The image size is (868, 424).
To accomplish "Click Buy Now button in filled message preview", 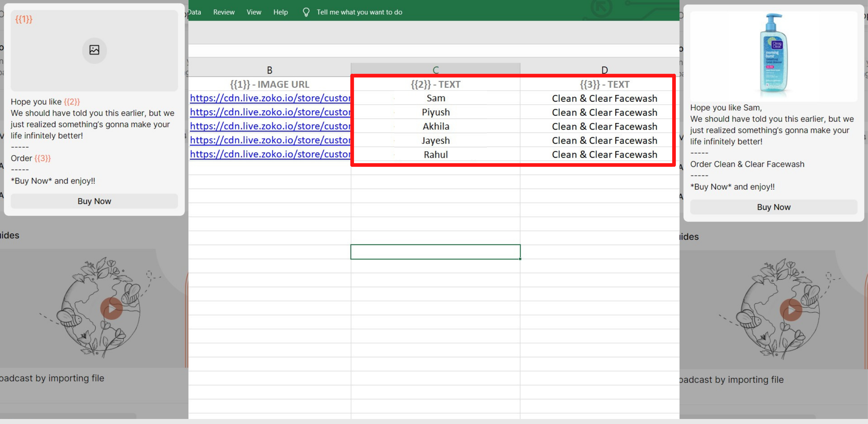I will pos(774,207).
